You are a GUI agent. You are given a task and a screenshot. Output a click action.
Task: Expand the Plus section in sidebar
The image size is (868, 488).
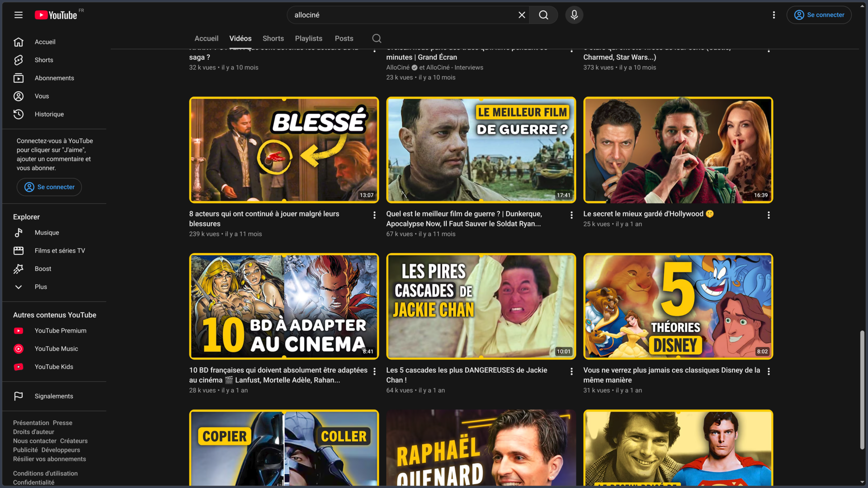point(54,287)
